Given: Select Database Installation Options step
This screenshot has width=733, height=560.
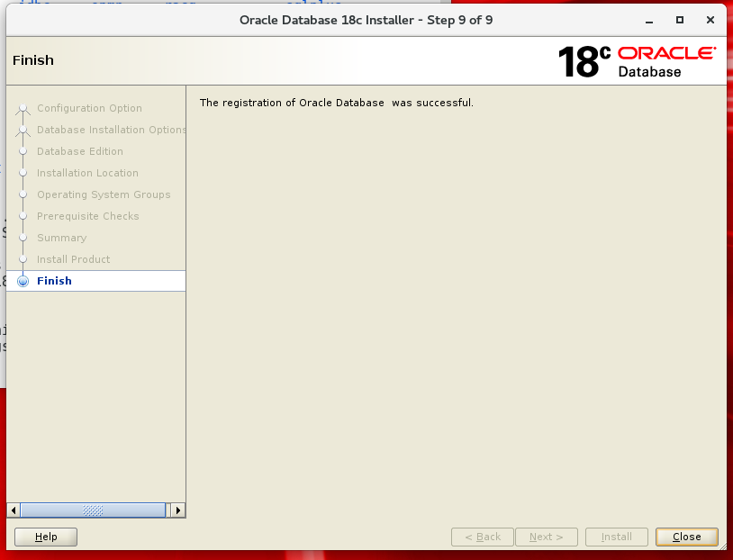Looking at the screenshot, I should (112, 130).
